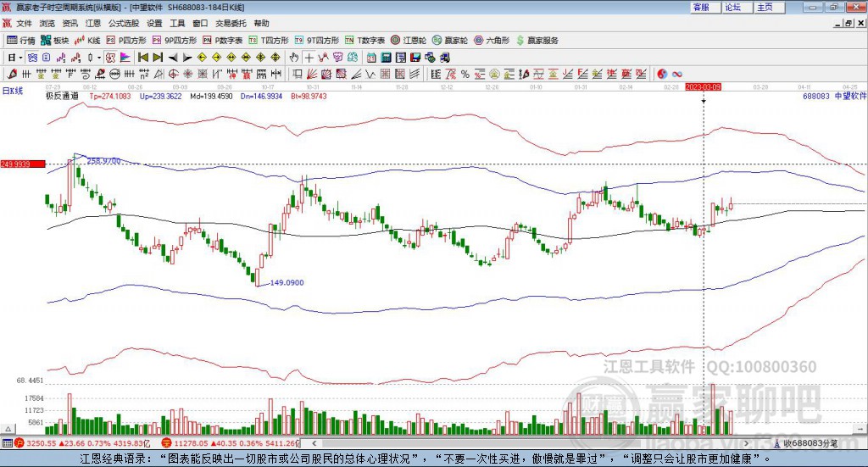Open the 江恩 menu
Viewport: 868px width, 467px height.
click(x=93, y=24)
